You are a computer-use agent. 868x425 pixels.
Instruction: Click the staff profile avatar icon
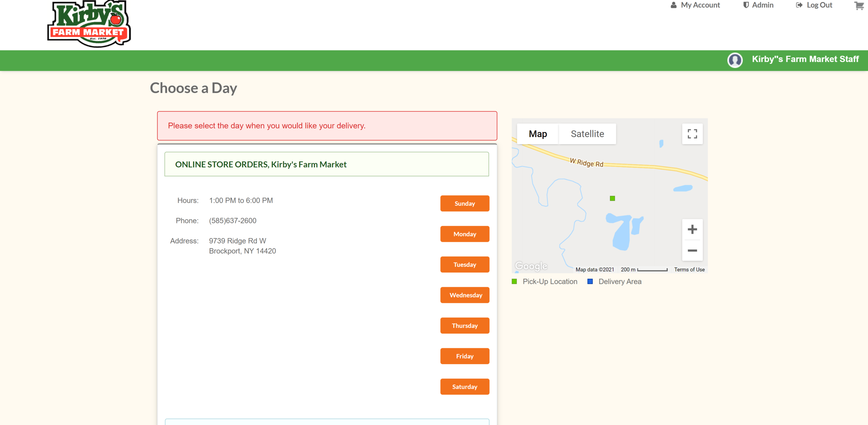pyautogui.click(x=735, y=60)
